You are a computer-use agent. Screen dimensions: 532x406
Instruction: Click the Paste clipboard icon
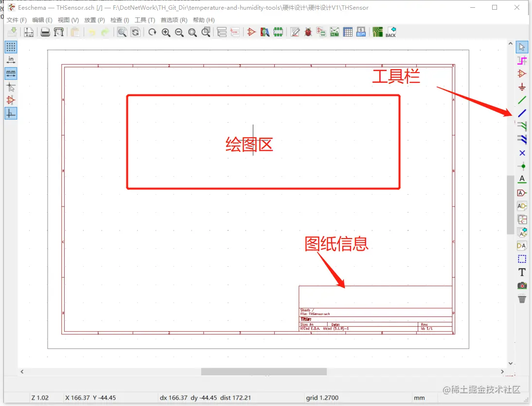pos(75,32)
